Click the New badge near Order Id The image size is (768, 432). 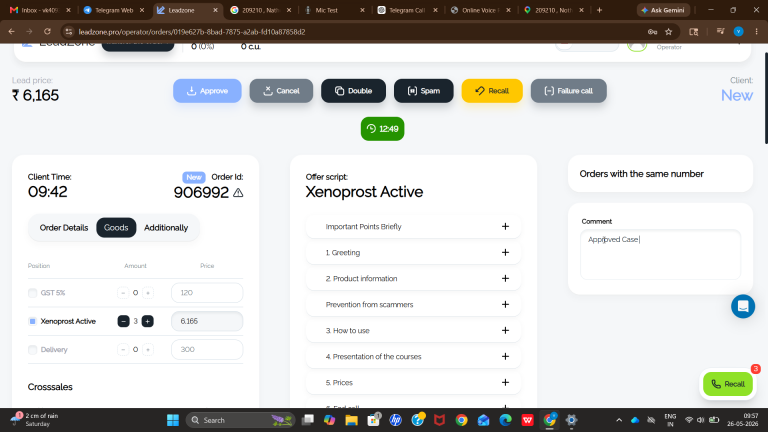[x=194, y=177]
